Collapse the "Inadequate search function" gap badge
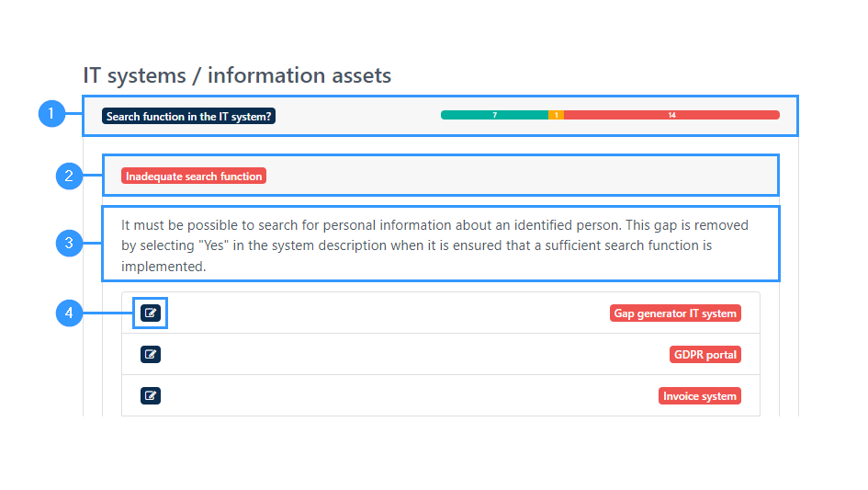 [194, 177]
